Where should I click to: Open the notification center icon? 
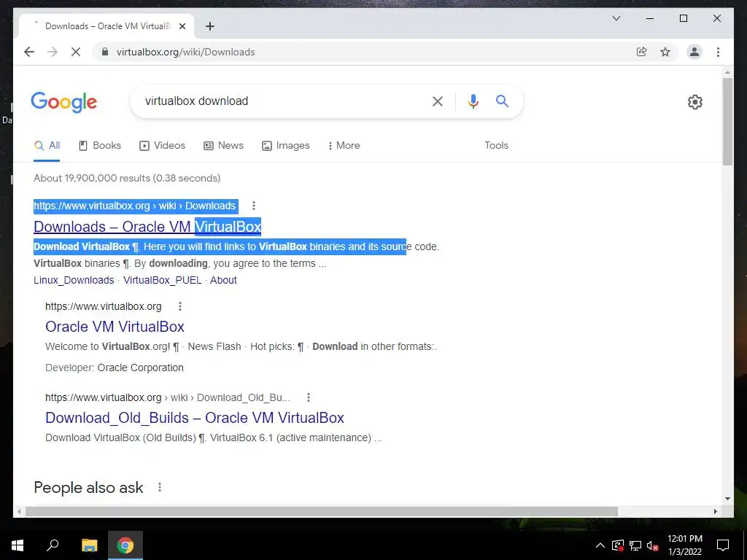click(x=723, y=545)
